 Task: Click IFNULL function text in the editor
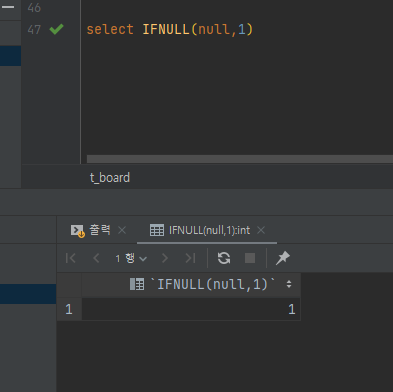tap(166, 29)
